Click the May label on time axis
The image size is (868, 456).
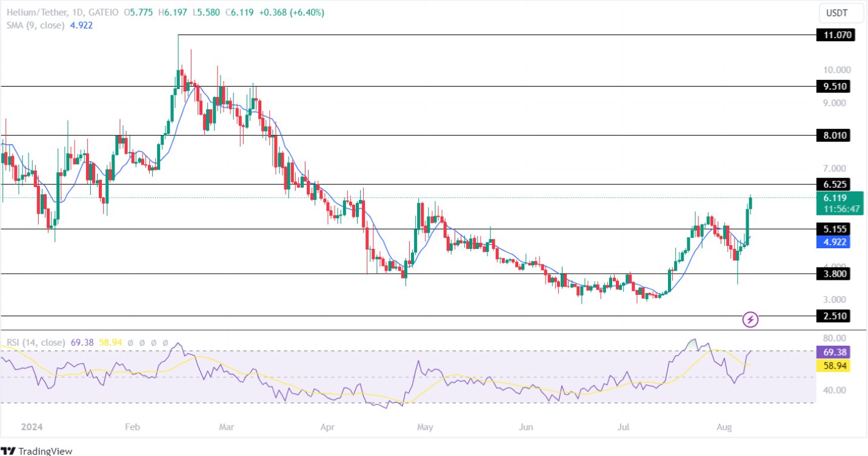click(x=426, y=428)
